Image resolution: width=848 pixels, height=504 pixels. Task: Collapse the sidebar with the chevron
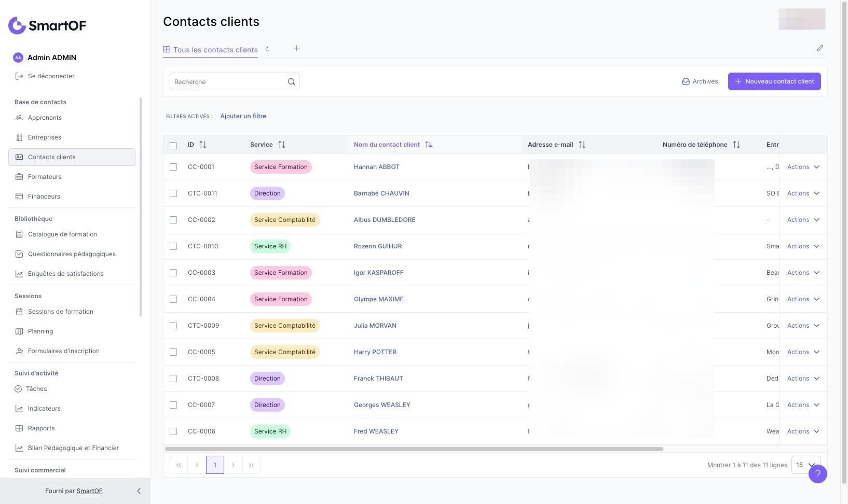tap(139, 491)
